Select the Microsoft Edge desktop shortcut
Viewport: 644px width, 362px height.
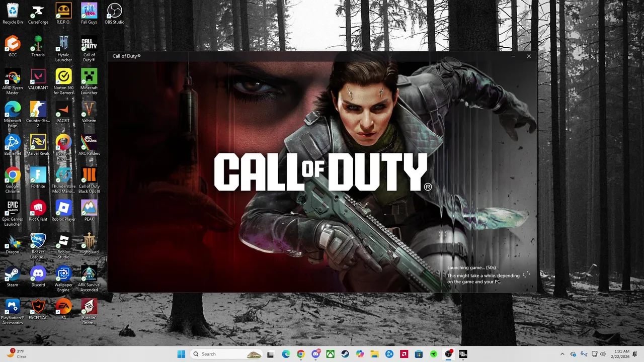[x=13, y=115]
